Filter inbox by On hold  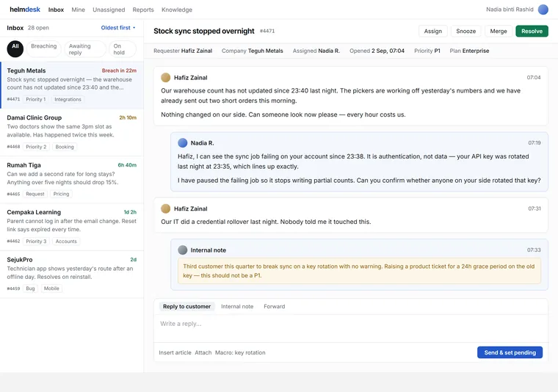[x=123, y=48]
